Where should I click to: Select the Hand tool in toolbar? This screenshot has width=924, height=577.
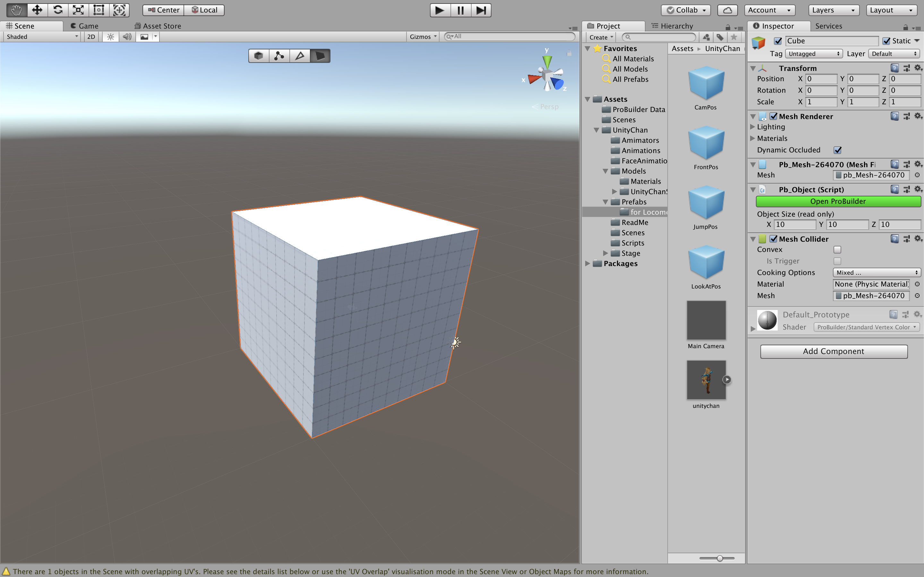tap(16, 10)
